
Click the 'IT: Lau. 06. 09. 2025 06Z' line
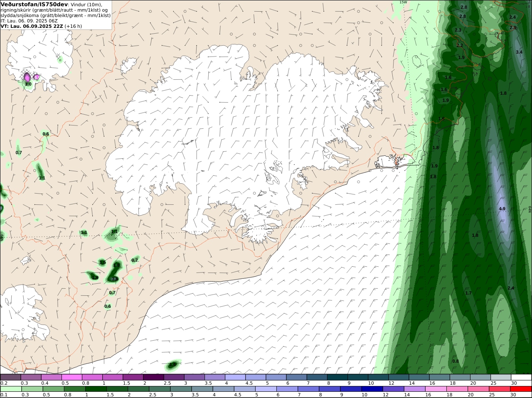tap(29, 21)
